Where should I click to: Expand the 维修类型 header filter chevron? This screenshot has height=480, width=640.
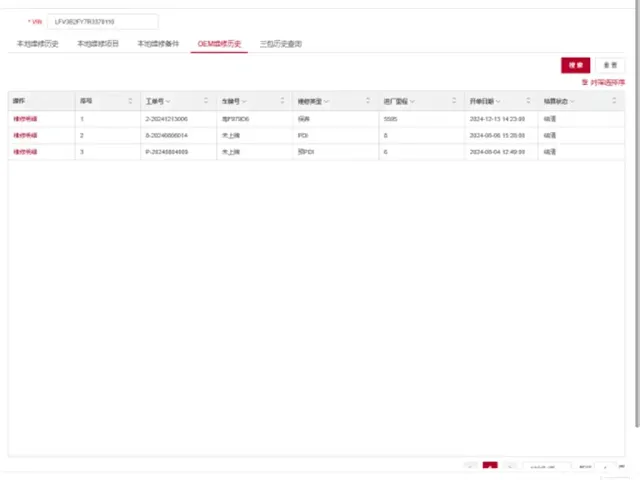click(326, 101)
